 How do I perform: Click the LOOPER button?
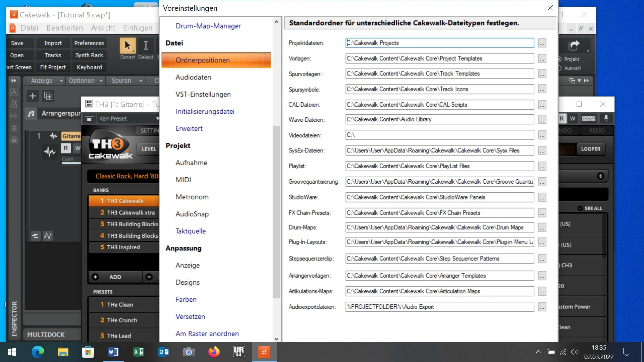pos(591,149)
